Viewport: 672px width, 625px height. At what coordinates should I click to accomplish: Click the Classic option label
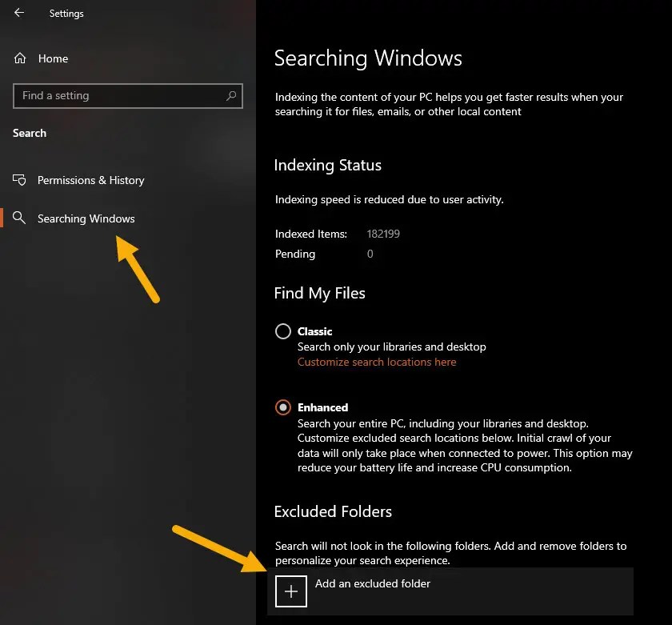[x=314, y=331]
